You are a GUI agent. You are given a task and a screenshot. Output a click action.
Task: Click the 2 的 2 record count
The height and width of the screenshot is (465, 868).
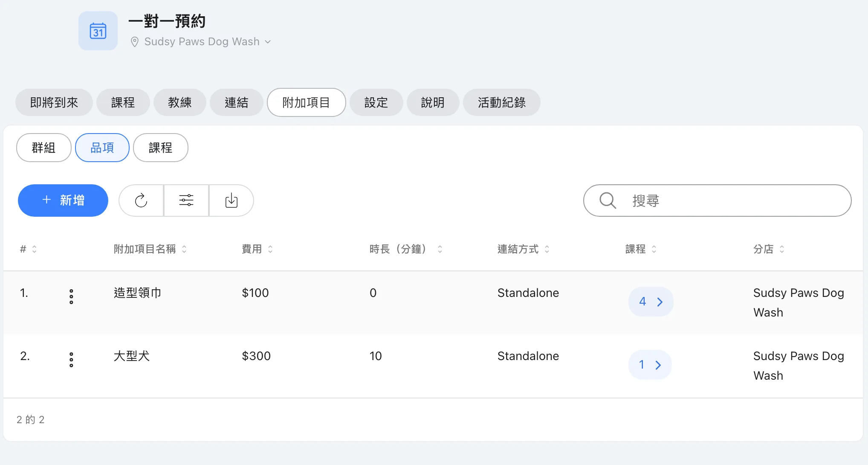click(x=31, y=420)
